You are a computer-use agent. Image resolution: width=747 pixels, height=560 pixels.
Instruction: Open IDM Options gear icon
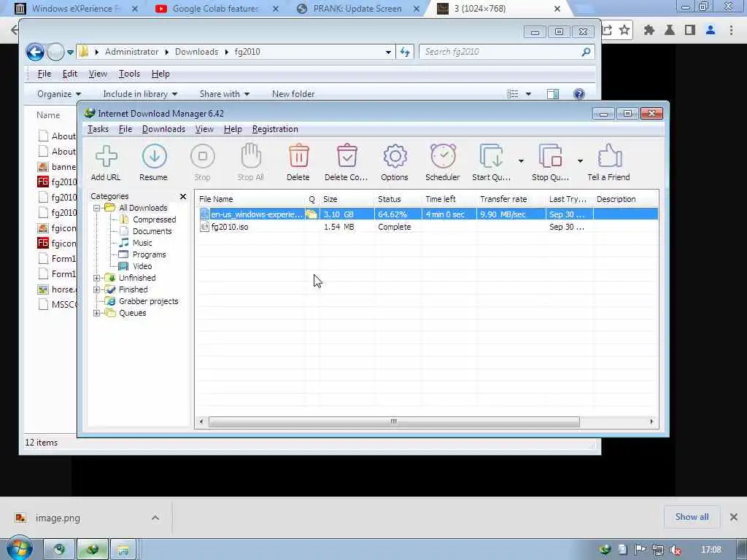(x=395, y=163)
